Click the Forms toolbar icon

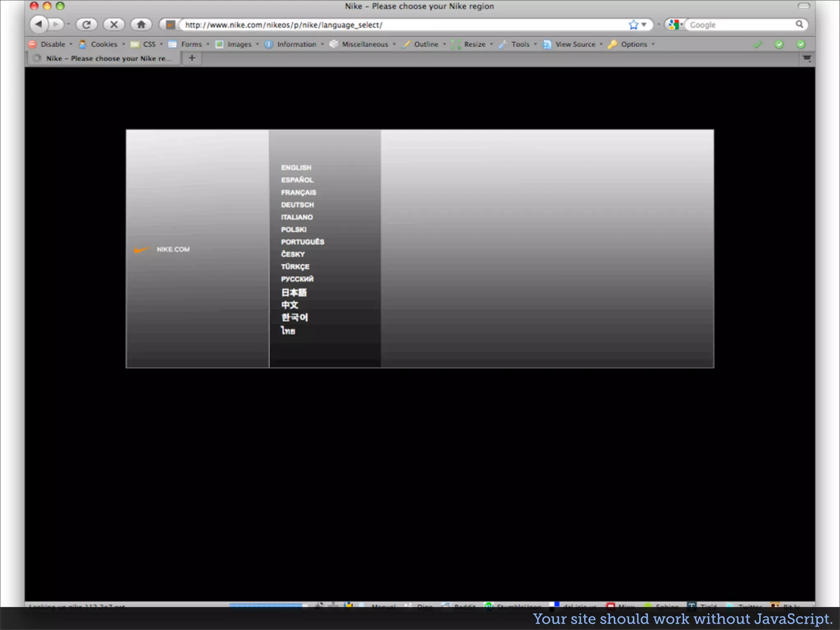click(x=173, y=44)
